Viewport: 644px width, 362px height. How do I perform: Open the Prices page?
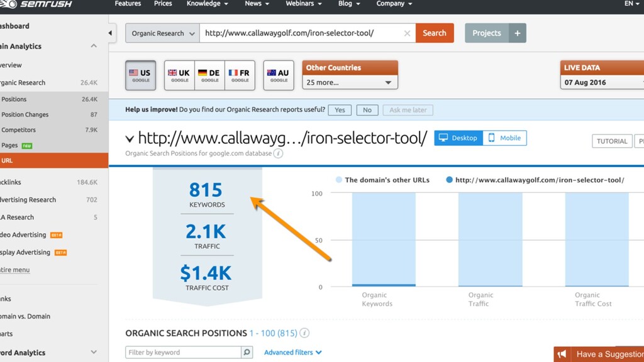point(163,4)
